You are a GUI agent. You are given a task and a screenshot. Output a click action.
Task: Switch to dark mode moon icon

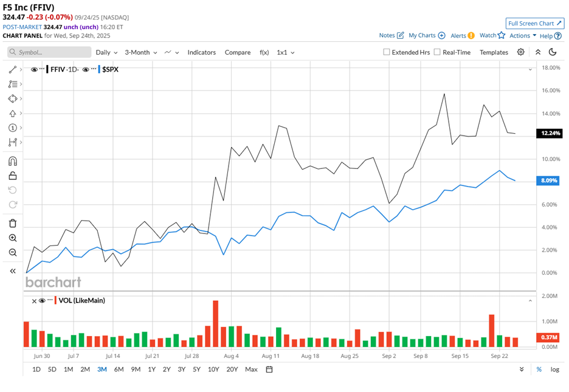pos(553,52)
